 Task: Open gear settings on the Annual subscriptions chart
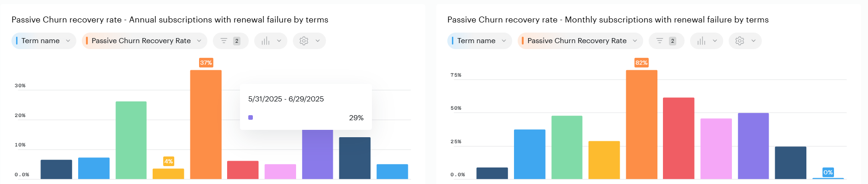pyautogui.click(x=304, y=41)
